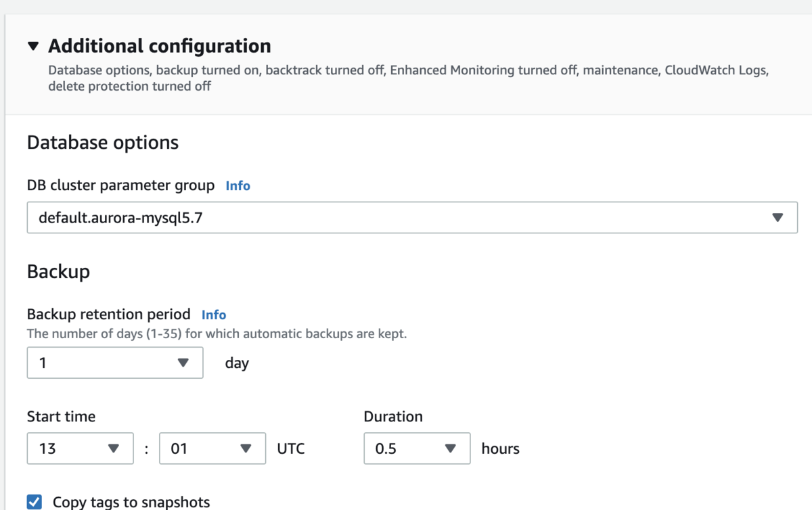This screenshot has width=812, height=510.
Task: Click the Backup section heading
Action: (58, 271)
